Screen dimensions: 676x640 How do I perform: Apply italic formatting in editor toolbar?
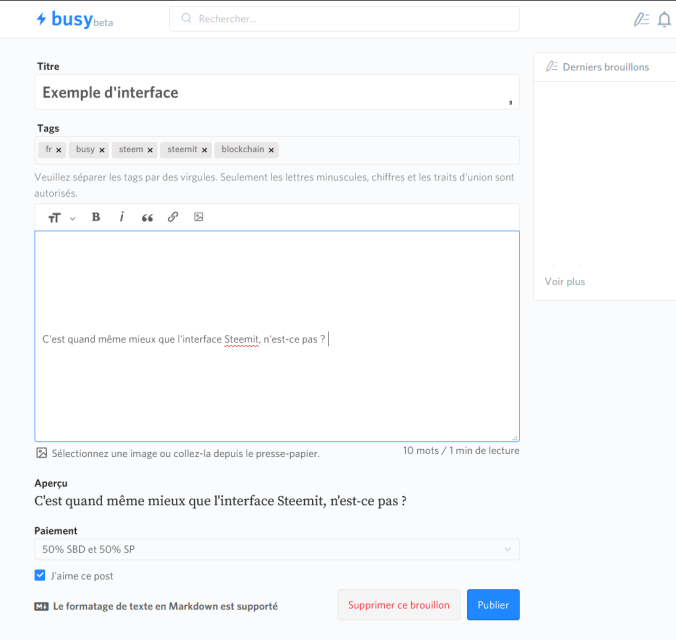(122, 217)
